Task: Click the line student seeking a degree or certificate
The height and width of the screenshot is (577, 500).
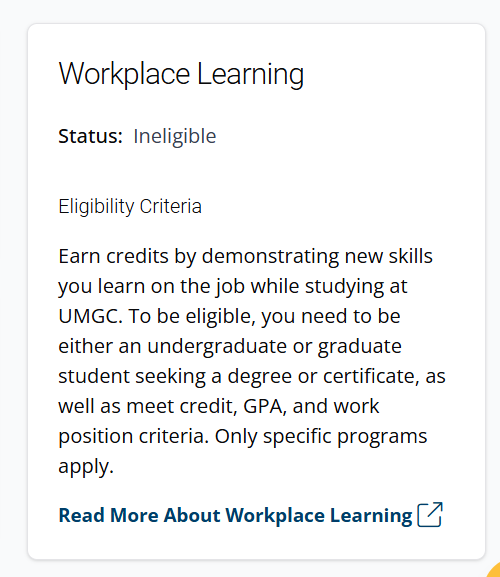Action: click(x=252, y=376)
